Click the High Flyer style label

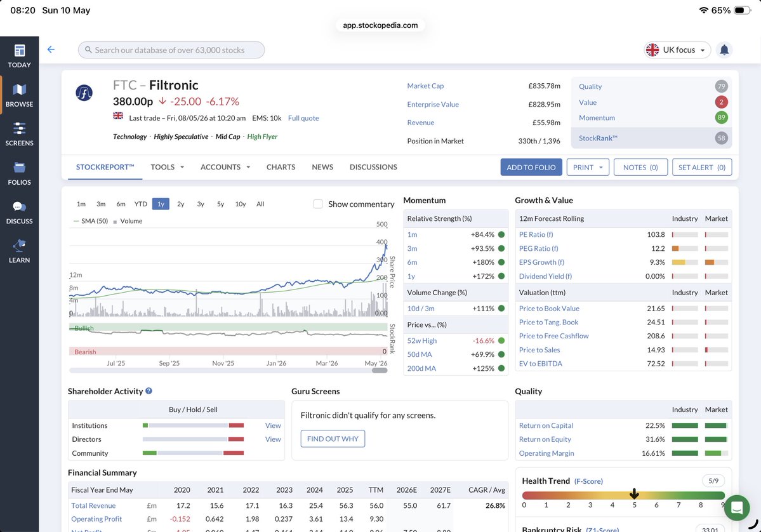click(x=262, y=136)
